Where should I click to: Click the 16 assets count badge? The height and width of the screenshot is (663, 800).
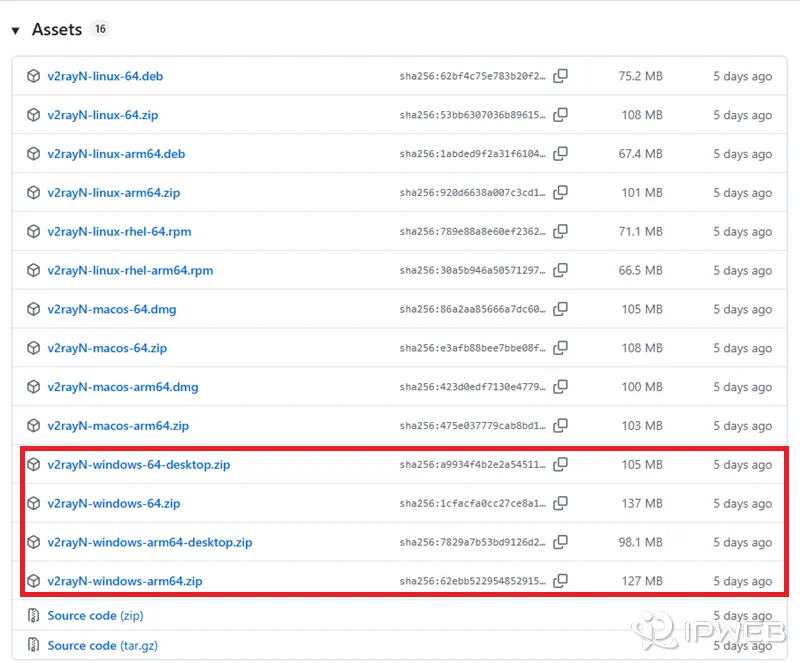click(100, 29)
